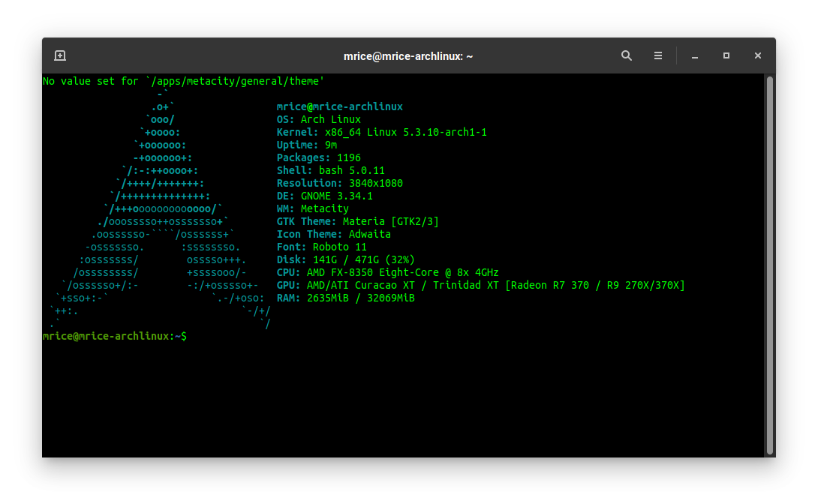Click the Kernel version text
Viewport: 818px width, 504px height.
click(x=383, y=132)
